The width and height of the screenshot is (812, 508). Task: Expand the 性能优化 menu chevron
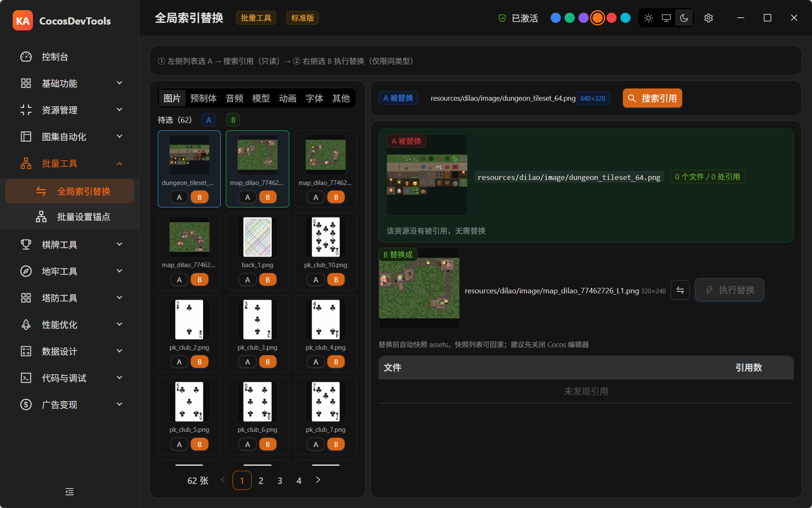tap(120, 324)
